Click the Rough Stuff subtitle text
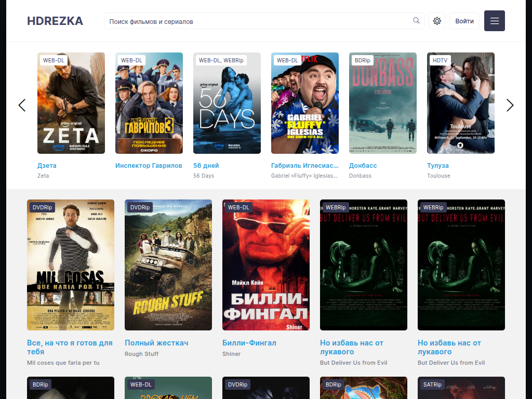The width and height of the screenshot is (532, 399). coord(141,354)
